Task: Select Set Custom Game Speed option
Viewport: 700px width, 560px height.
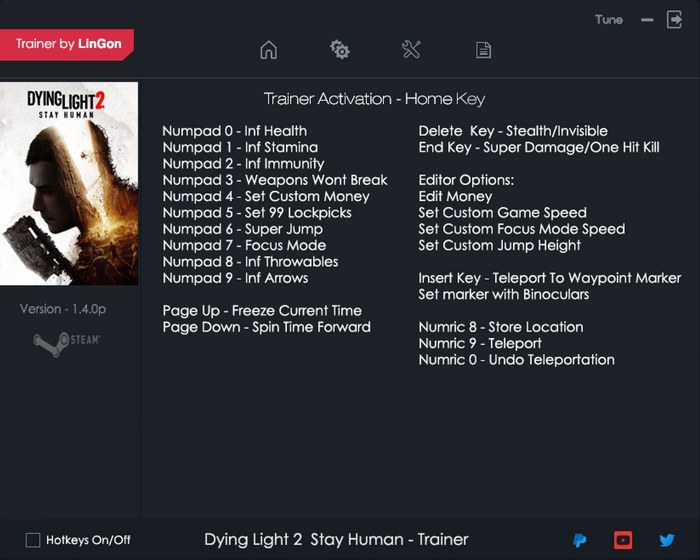Action: [x=502, y=212]
